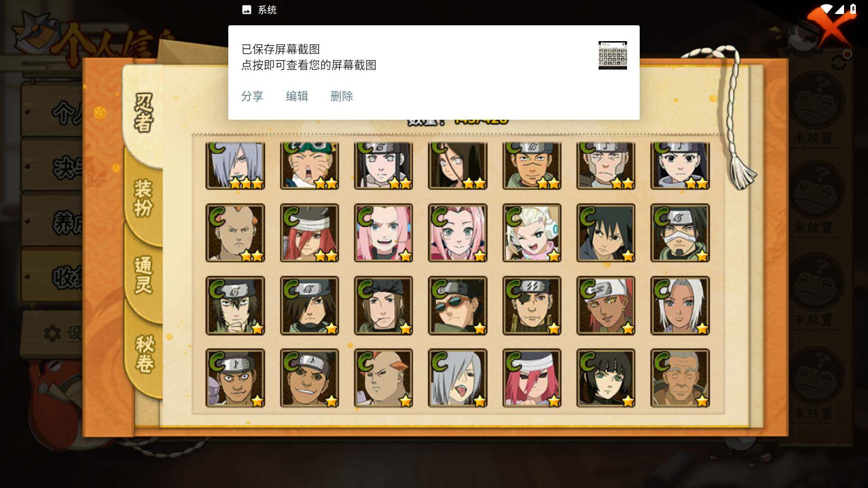Tap 删除 to delete the screenshot
868x488 pixels.
click(x=342, y=96)
